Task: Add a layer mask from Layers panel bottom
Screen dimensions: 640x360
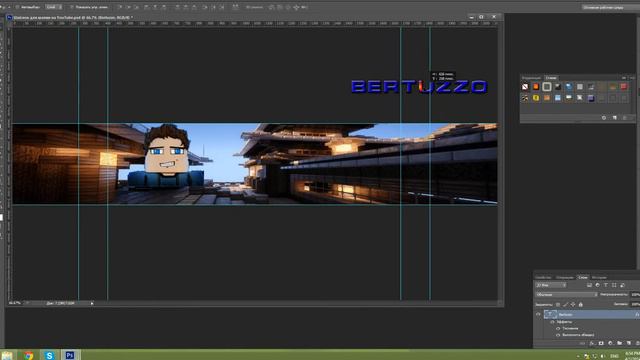Action: click(x=601, y=343)
